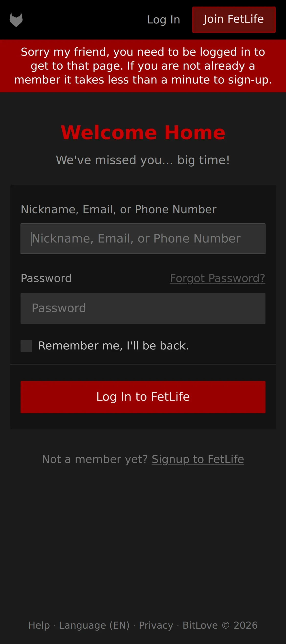The width and height of the screenshot is (286, 644).
Task: Toggle the Remember me checkbox
Action: (x=26, y=346)
